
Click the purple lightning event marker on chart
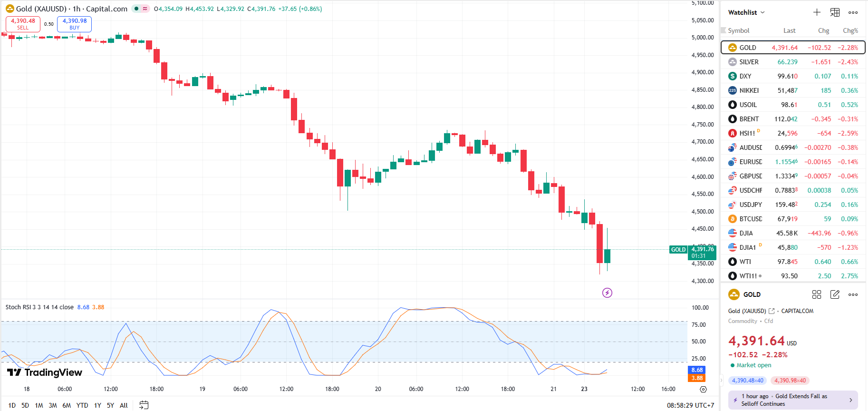pyautogui.click(x=607, y=293)
